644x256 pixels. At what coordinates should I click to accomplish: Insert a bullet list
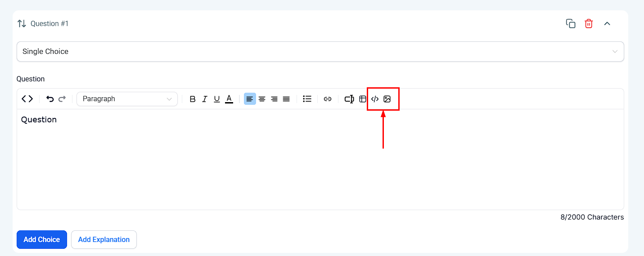307,99
